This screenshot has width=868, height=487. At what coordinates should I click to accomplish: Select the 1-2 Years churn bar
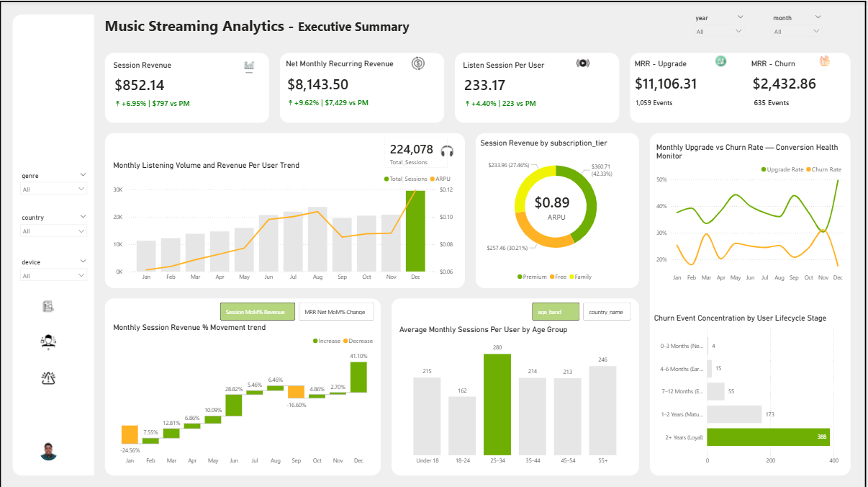click(734, 414)
